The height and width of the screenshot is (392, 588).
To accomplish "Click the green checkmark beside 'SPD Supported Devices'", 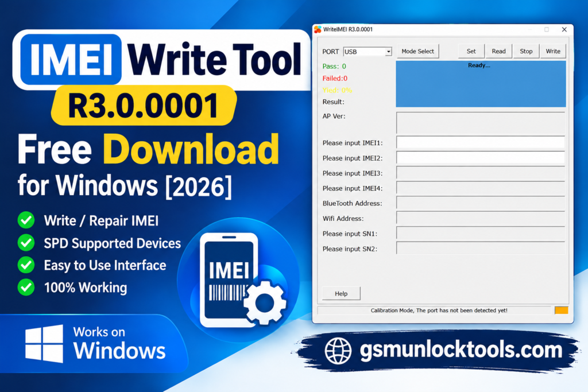I will pos(26,242).
